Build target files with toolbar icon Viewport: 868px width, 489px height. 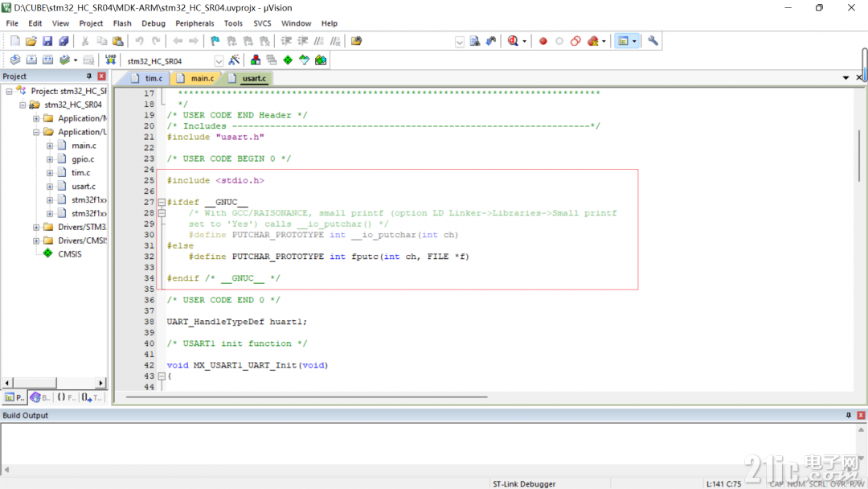[31, 60]
